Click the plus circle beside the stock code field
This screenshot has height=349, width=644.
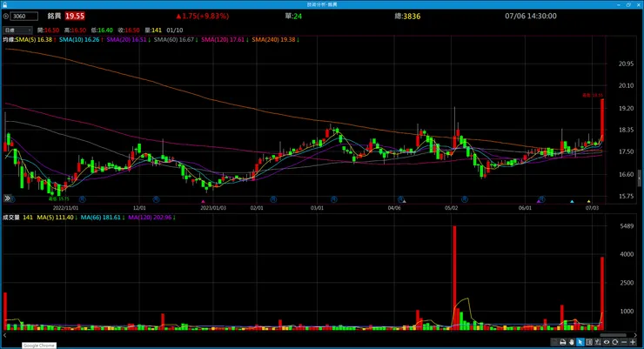pos(6,17)
